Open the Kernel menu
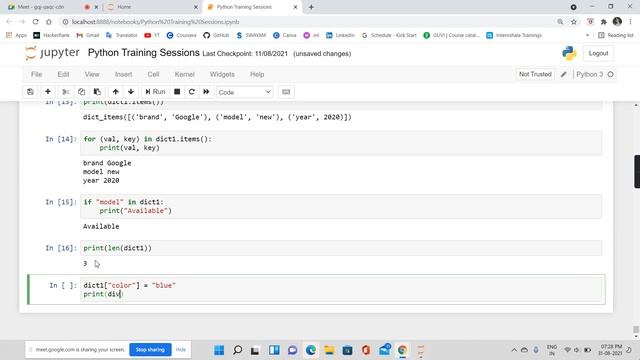This screenshot has height=360, width=640. point(184,74)
